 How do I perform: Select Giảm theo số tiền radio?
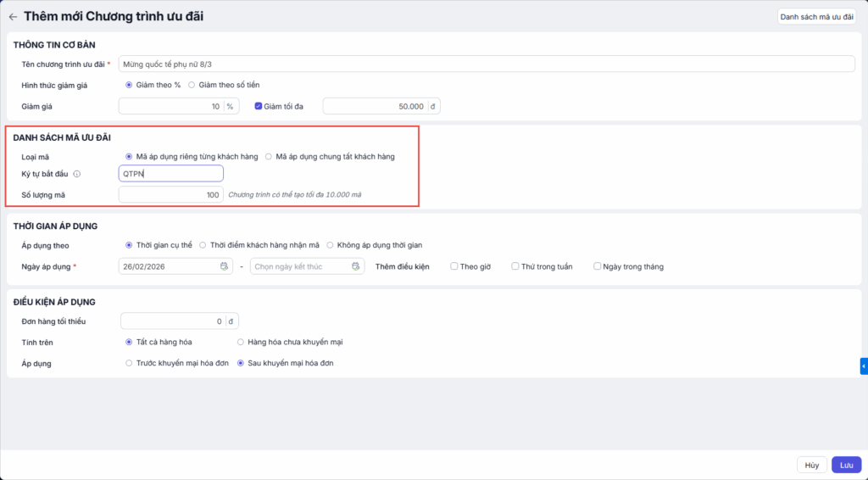192,85
